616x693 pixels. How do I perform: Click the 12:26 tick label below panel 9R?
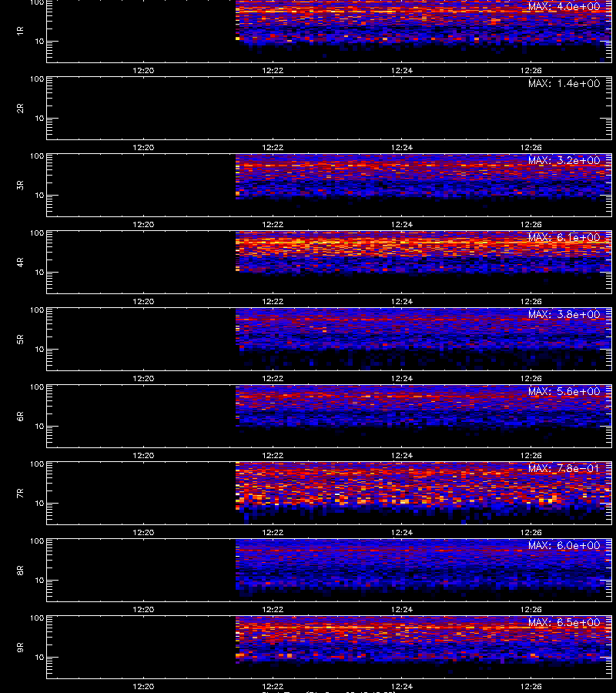coord(531,686)
